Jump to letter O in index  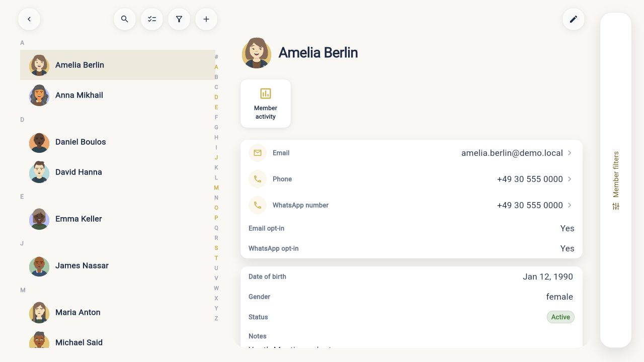point(216,208)
